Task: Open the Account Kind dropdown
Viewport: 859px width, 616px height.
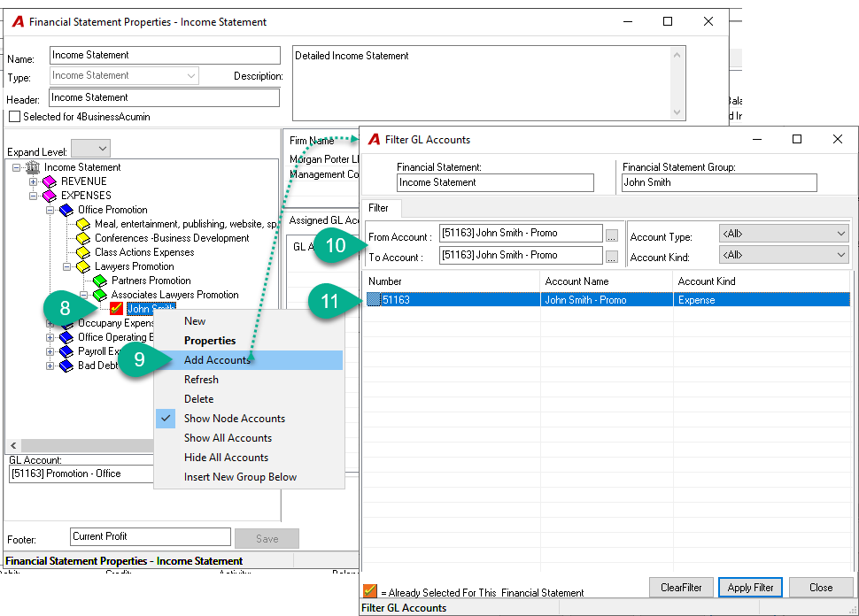Action: pyautogui.click(x=784, y=255)
